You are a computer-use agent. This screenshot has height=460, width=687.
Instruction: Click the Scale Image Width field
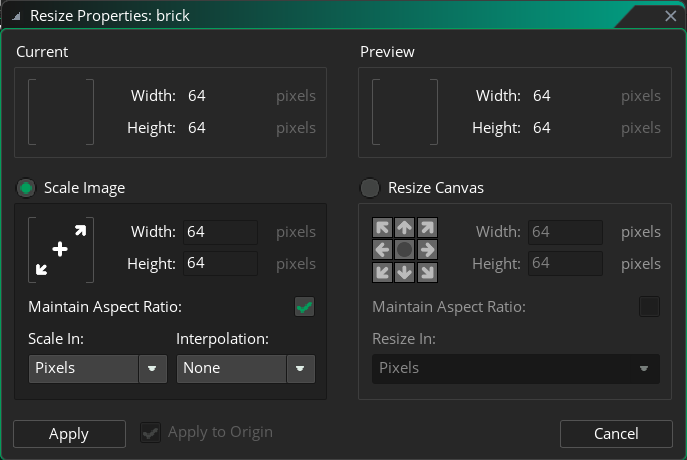point(220,232)
